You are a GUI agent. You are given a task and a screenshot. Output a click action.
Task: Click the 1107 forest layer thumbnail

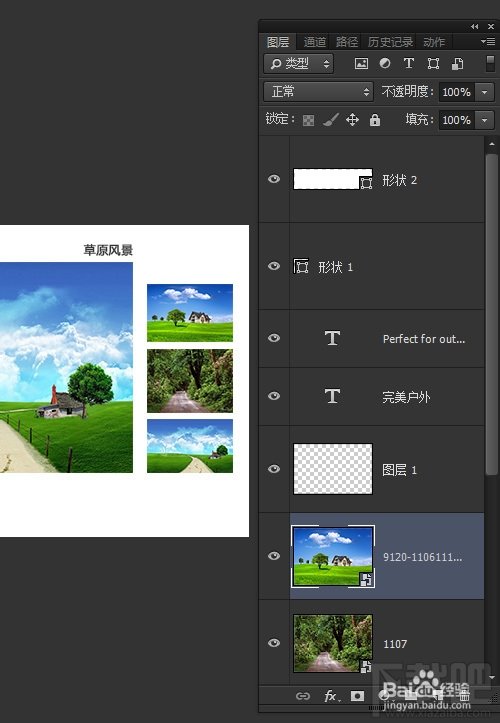(x=333, y=643)
